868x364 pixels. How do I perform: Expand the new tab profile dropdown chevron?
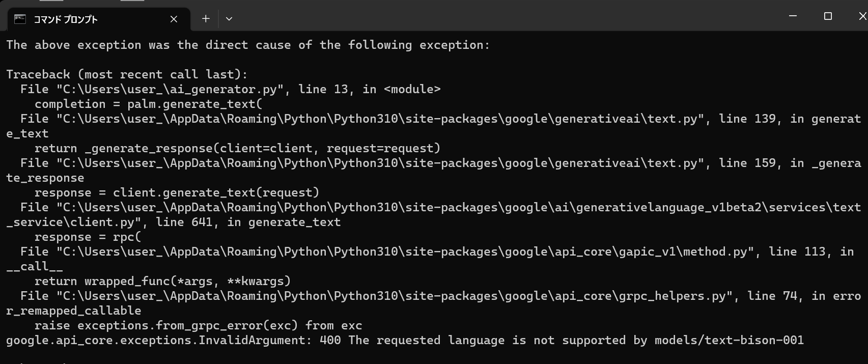coord(229,19)
